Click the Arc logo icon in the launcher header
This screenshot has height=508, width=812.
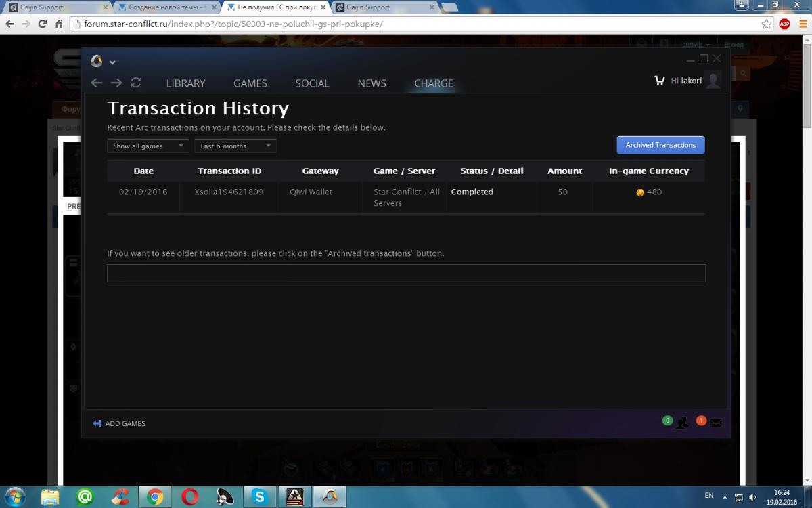click(97, 61)
